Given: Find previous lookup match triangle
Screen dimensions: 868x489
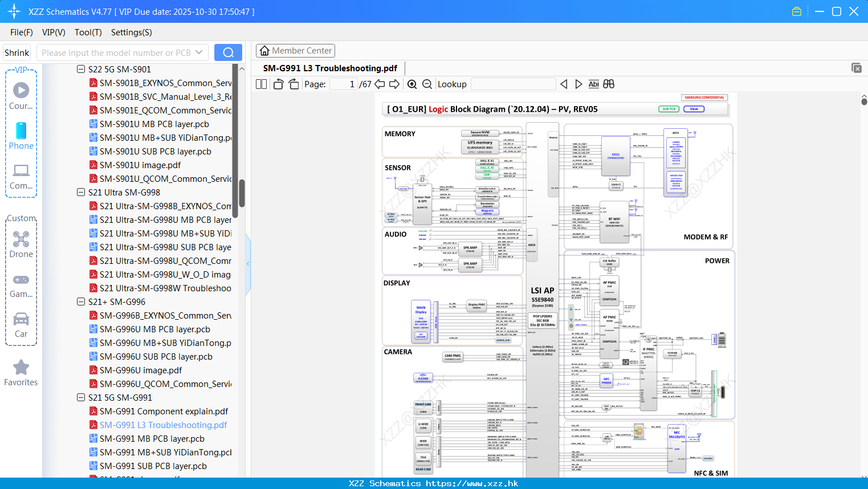Looking at the screenshot, I should [564, 84].
